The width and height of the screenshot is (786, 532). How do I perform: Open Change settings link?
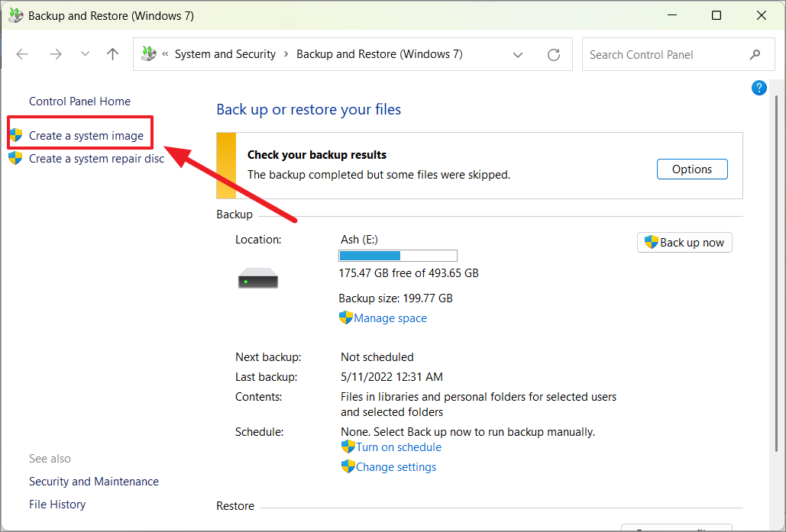[x=396, y=467]
